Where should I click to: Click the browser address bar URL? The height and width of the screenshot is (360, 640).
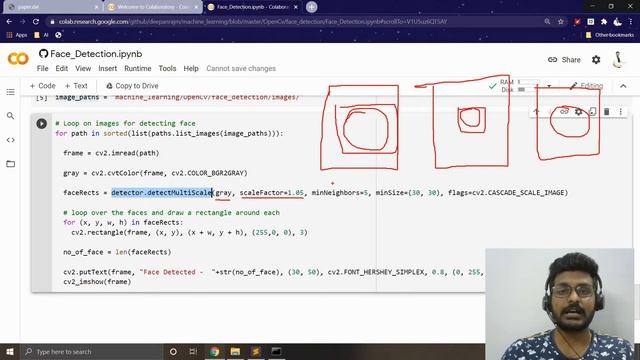[x=252, y=22]
